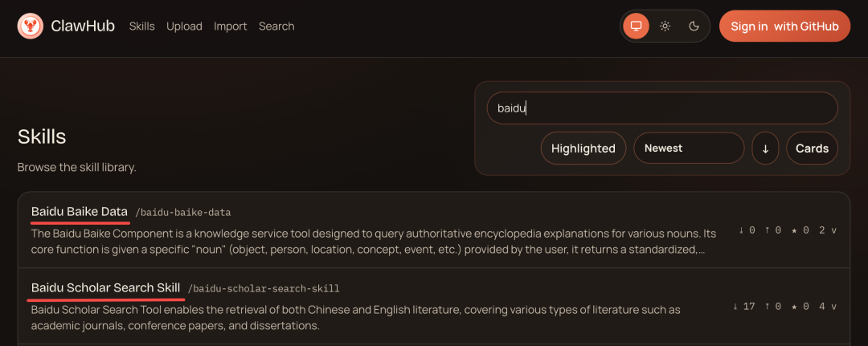Image resolution: width=868 pixels, height=346 pixels.
Task: Click Sign in with GitHub button
Action: (x=784, y=26)
